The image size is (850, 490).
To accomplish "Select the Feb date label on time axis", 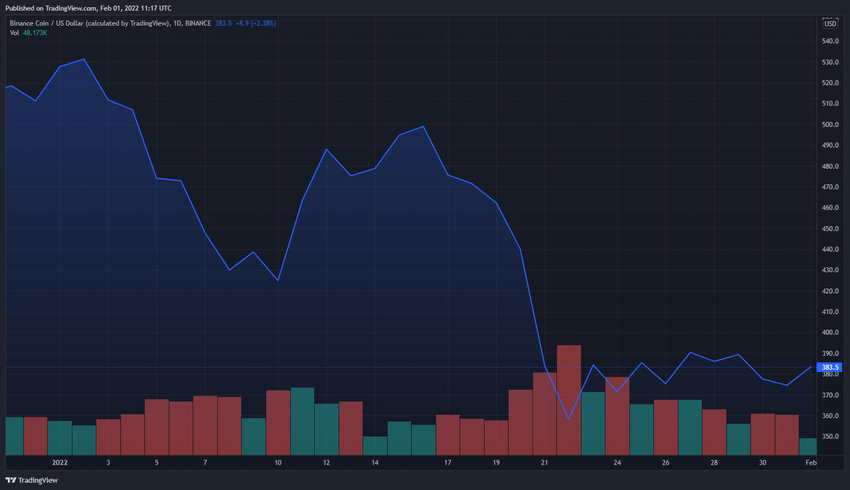I will [810, 463].
